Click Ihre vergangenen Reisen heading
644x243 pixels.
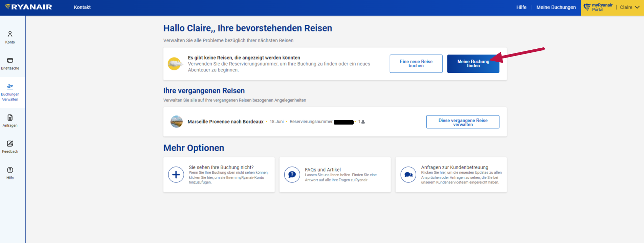click(x=204, y=91)
